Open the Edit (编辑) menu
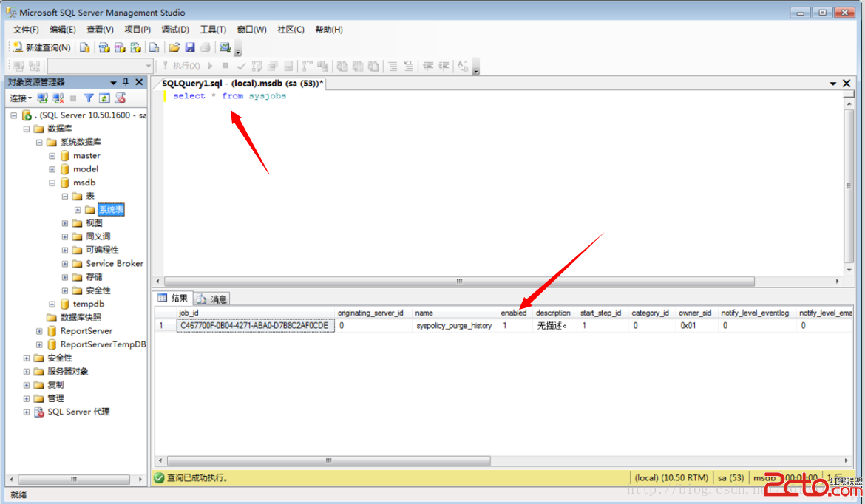Viewport: 865px width, 504px height. 62,30
